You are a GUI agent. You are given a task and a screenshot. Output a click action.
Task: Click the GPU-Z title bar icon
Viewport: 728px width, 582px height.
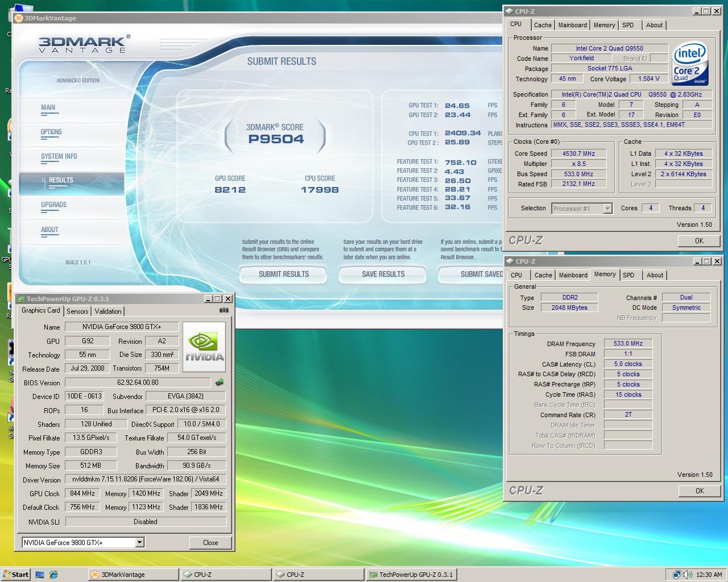click(x=20, y=299)
